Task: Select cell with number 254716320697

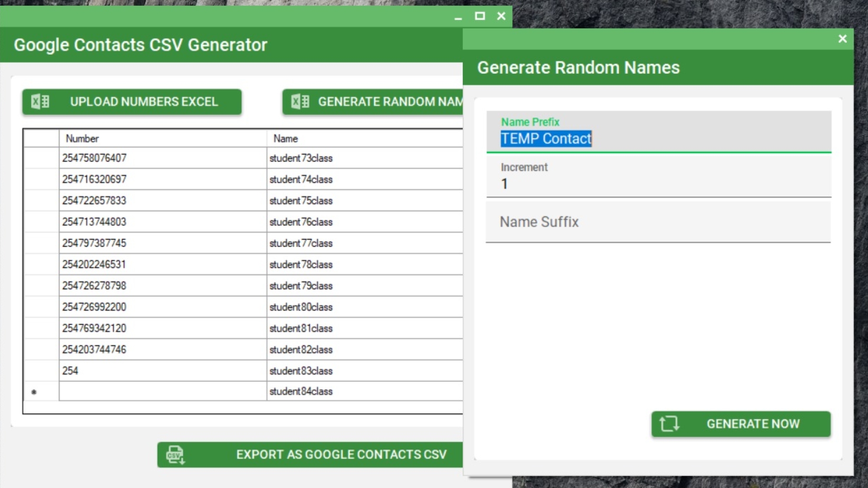Action: click(x=163, y=179)
